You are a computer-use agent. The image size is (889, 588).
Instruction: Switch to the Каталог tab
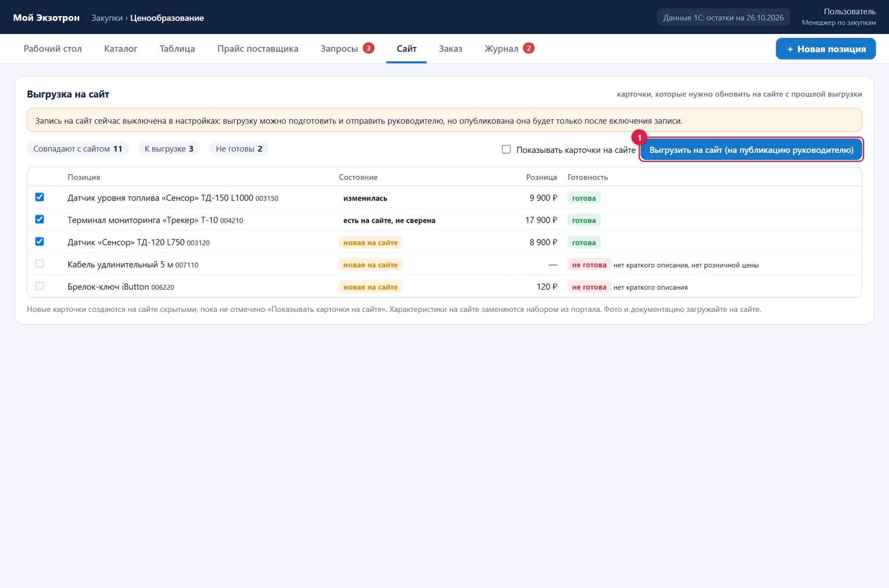121,48
